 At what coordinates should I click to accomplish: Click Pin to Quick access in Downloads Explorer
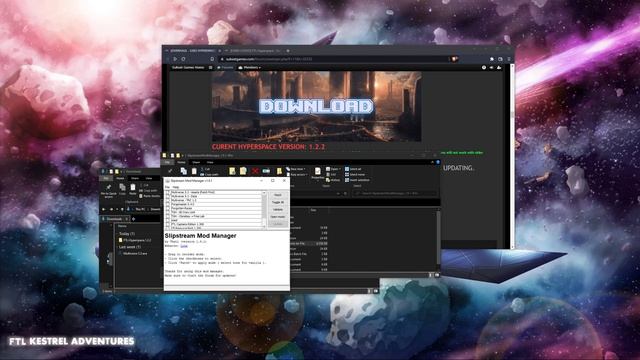109,191
